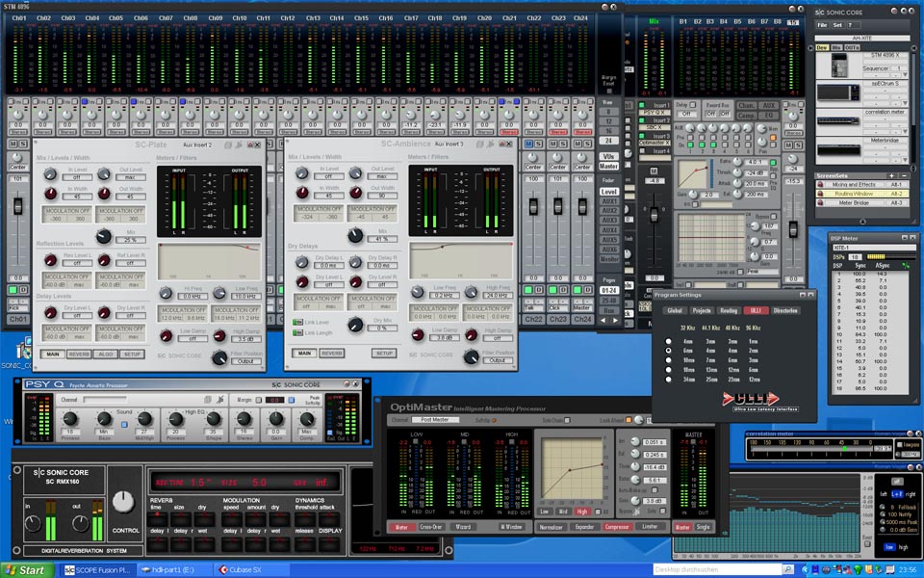
Task: Click the pin icon on PSY Q panel
Action: coord(219,399)
